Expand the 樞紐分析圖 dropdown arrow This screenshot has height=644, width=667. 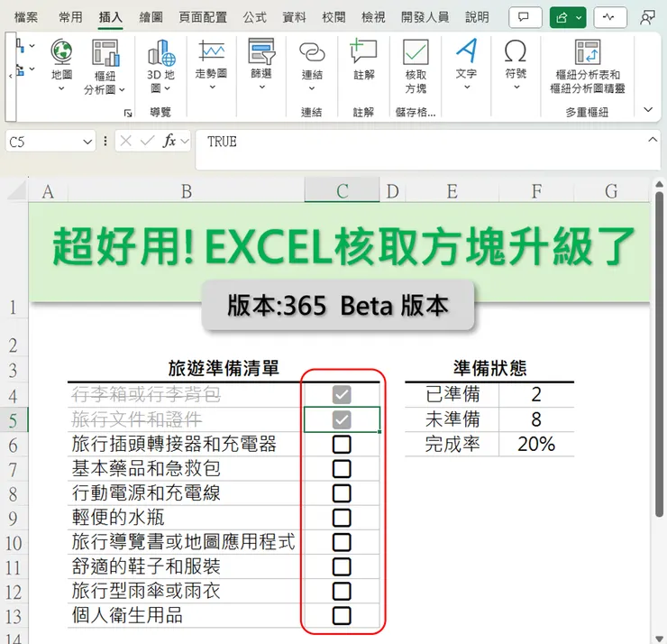122,90
